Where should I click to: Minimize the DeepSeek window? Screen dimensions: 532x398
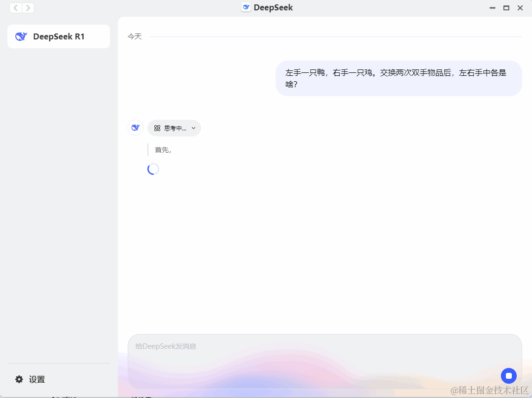coord(492,8)
